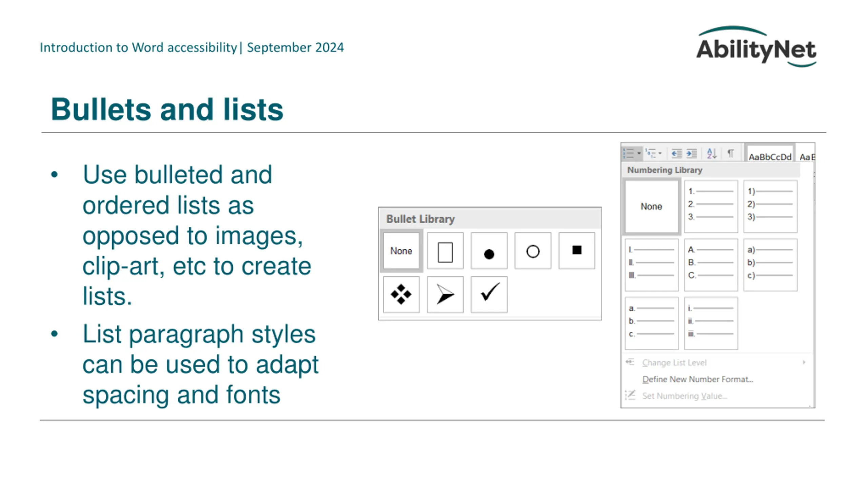Click the Multilevel List icon
The width and height of the screenshot is (868, 488).
[x=651, y=154]
